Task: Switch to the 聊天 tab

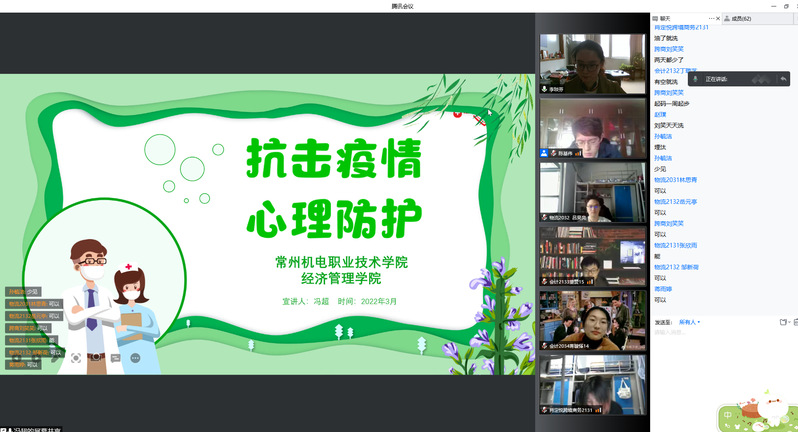Action: (665, 18)
